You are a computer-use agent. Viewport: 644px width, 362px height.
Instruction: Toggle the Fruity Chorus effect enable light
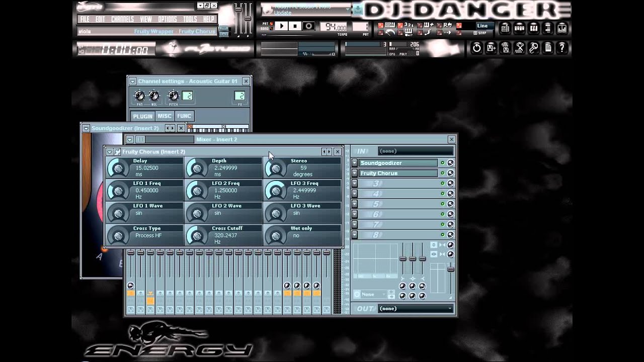pos(443,173)
